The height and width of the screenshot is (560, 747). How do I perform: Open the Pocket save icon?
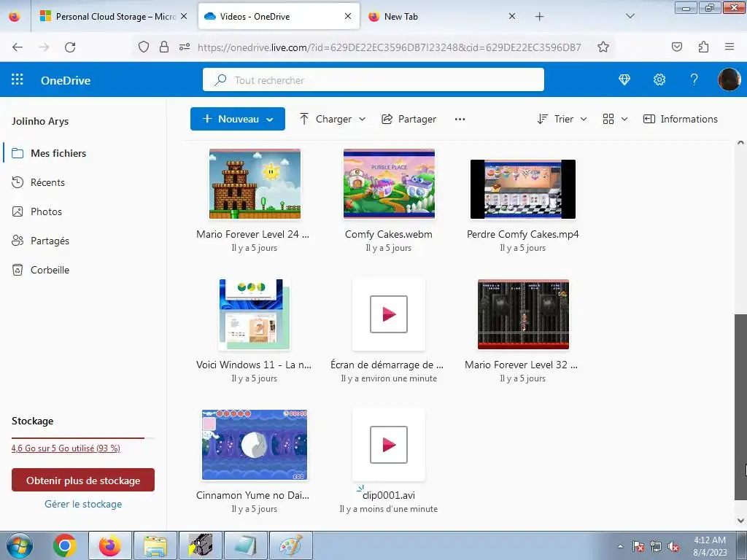[x=676, y=47]
